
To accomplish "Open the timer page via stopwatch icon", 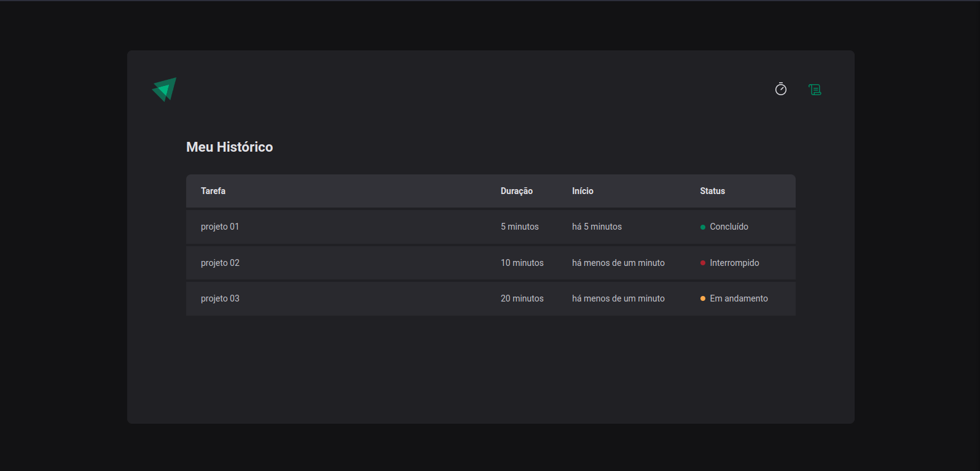I will [x=780, y=89].
